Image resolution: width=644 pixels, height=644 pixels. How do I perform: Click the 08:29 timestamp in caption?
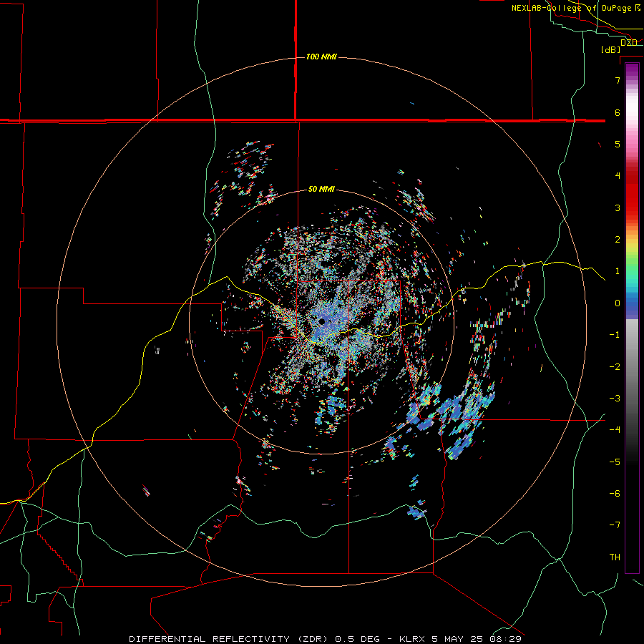[x=507, y=639]
